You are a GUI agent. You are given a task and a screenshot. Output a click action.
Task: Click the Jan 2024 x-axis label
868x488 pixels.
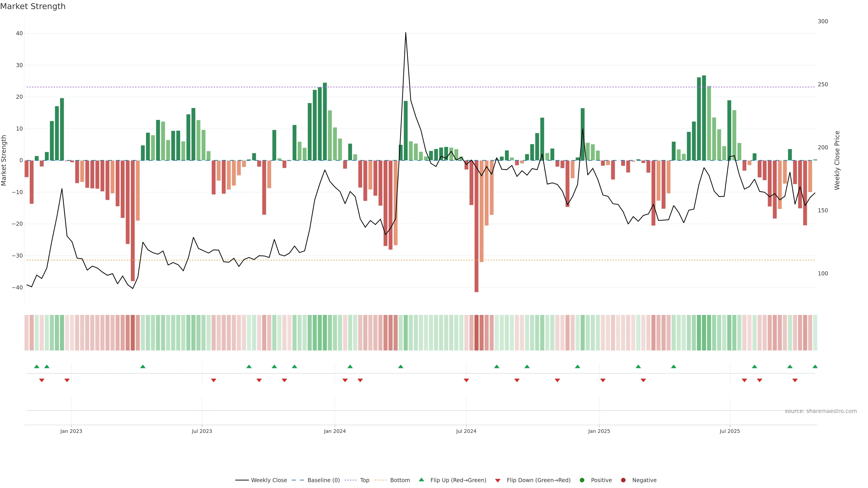335,431
